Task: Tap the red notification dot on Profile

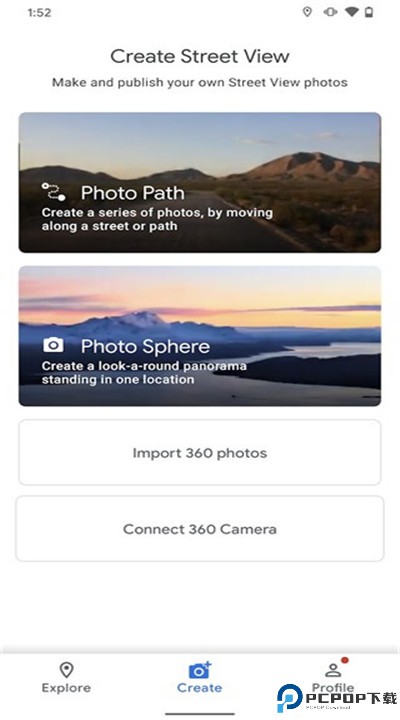Action: pyautogui.click(x=344, y=660)
